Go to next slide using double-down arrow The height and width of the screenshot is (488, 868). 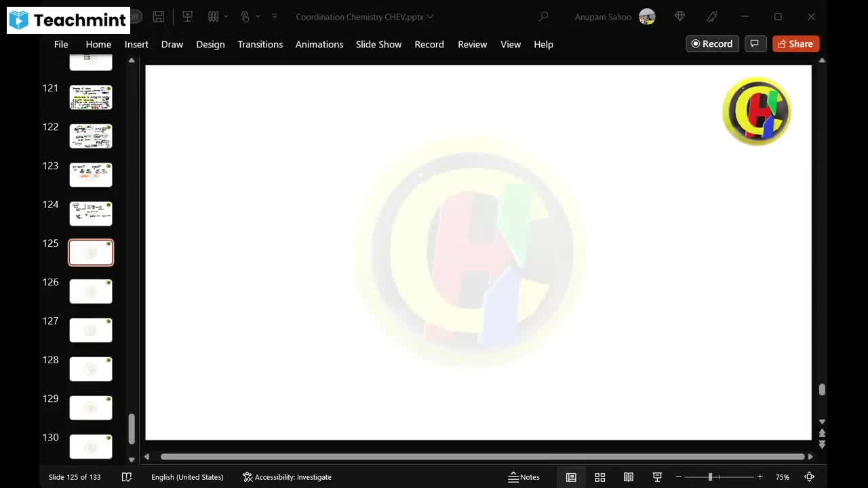point(822,445)
